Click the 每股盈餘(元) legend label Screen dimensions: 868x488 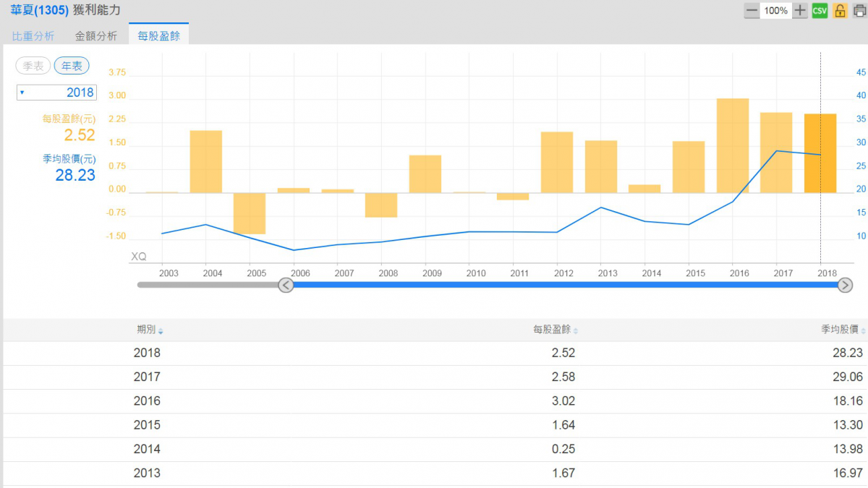coord(69,119)
